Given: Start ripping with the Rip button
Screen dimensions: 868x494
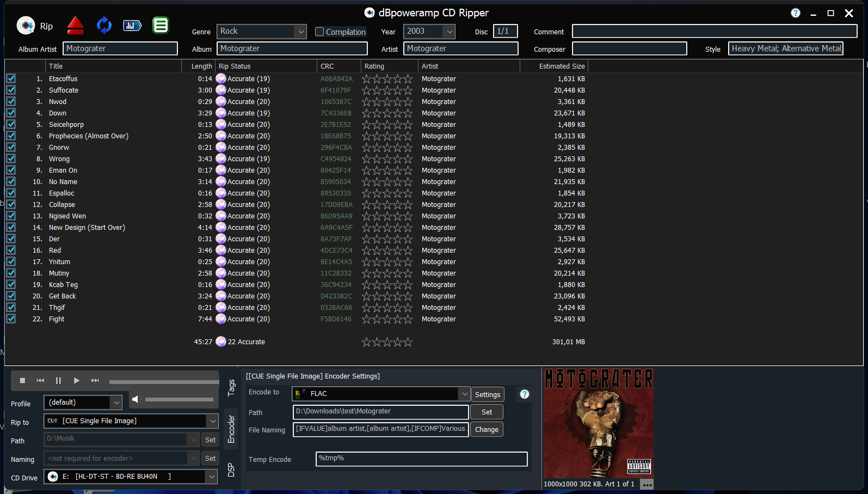Looking at the screenshot, I should tap(35, 26).
